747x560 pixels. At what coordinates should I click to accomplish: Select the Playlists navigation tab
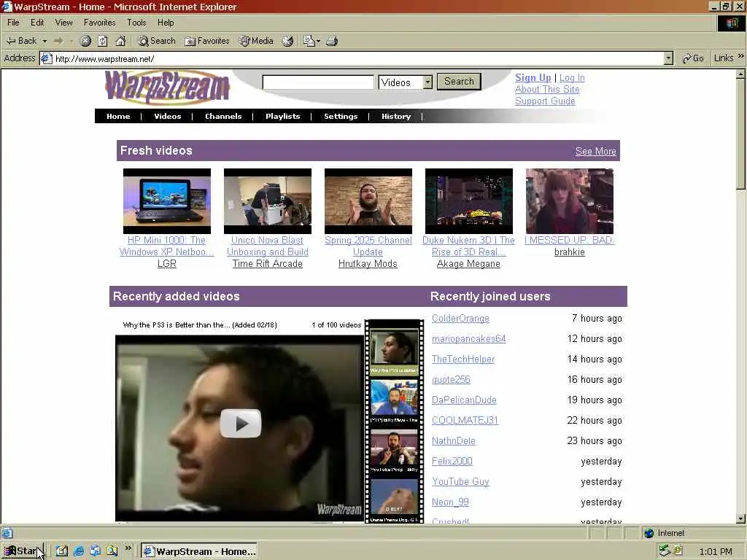pyautogui.click(x=282, y=116)
